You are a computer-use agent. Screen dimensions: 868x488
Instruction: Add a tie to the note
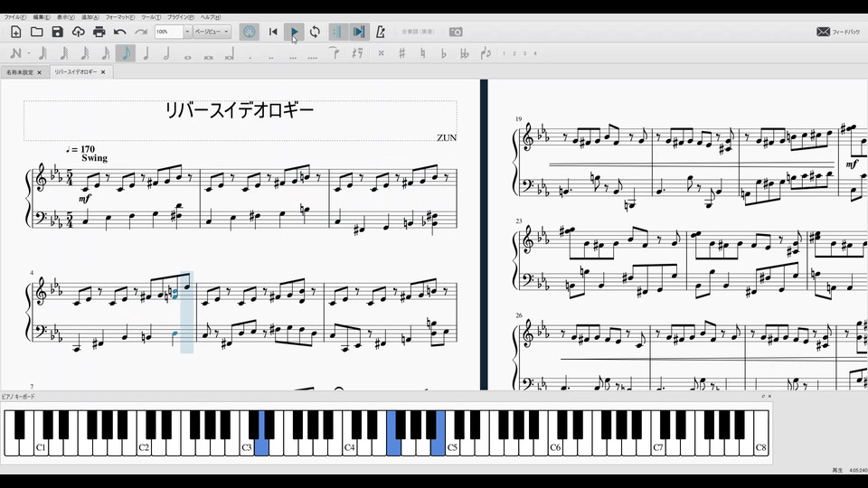pos(334,53)
